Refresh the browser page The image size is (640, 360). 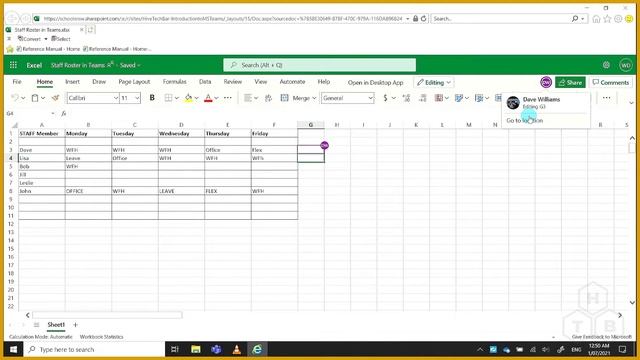coord(424,18)
